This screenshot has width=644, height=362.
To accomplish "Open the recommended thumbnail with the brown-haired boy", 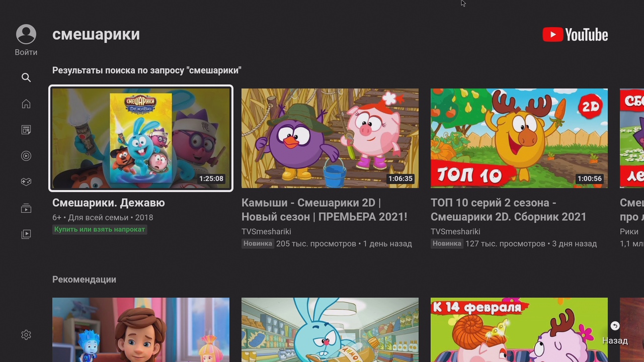I will click(x=141, y=330).
